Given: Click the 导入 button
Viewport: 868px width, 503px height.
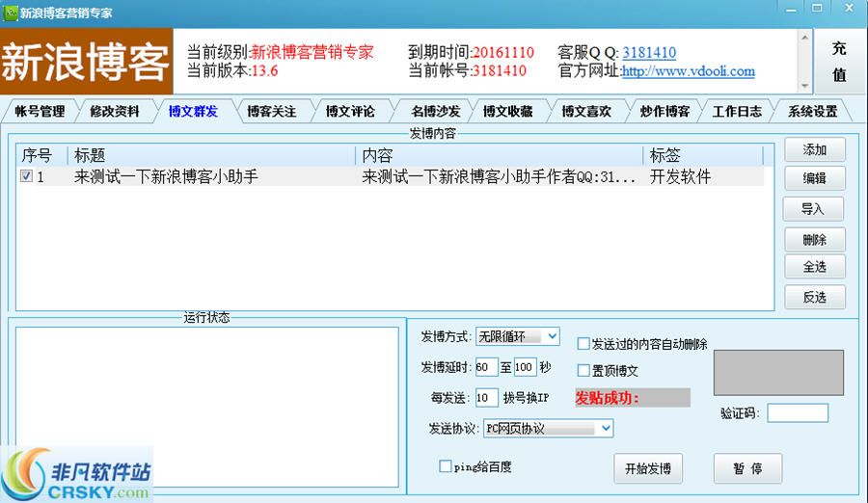Looking at the screenshot, I should (x=813, y=208).
